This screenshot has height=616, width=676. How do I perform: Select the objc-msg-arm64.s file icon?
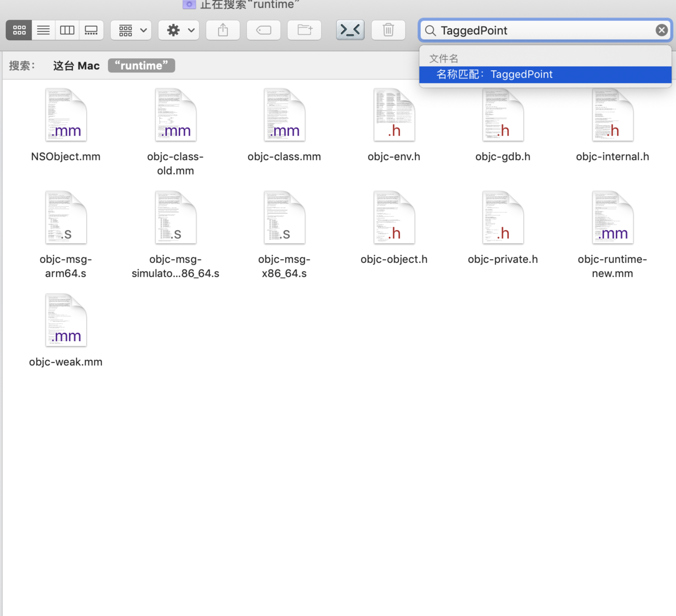pyautogui.click(x=66, y=218)
